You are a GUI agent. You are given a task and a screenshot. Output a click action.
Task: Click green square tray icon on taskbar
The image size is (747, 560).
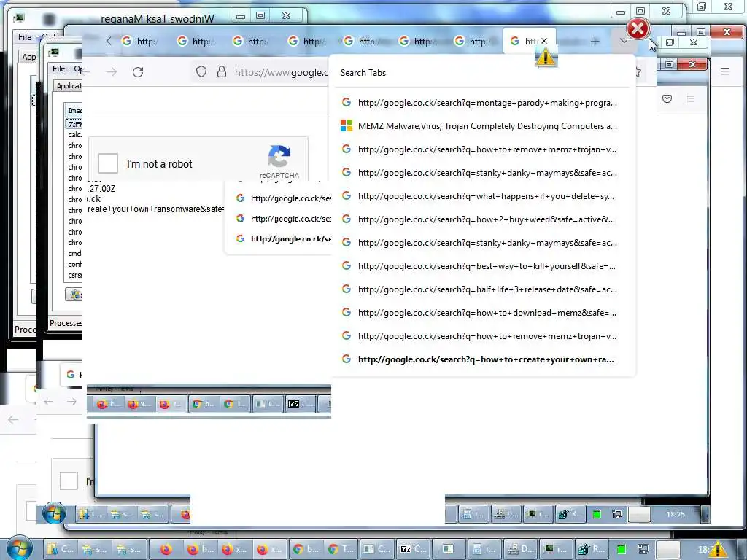pyautogui.click(x=621, y=550)
